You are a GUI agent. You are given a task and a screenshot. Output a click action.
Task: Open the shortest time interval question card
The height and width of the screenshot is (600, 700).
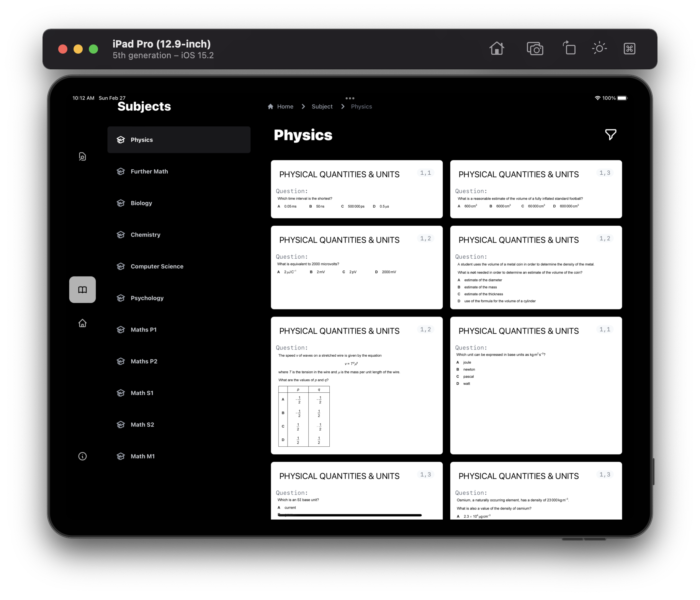357,189
